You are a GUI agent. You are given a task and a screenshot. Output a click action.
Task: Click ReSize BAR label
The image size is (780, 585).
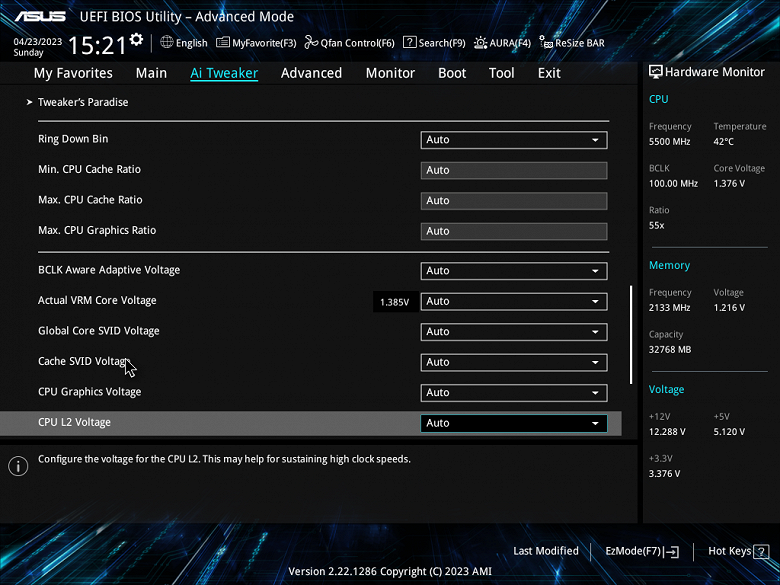point(580,43)
